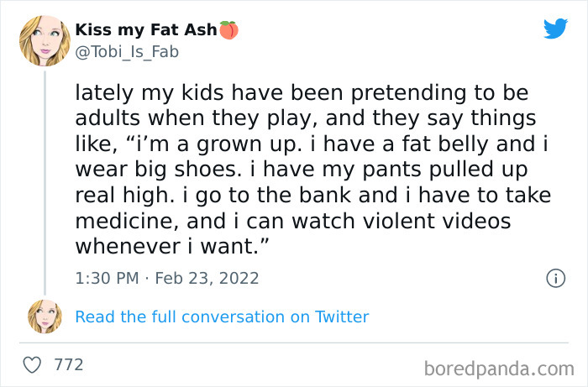
Task: Open the large profile avatar of Tobi_Is_Fab
Action: click(44, 41)
